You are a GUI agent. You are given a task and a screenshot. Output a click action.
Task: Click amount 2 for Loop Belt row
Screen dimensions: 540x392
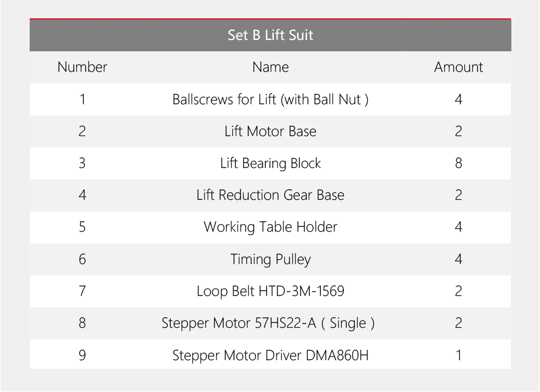point(458,291)
